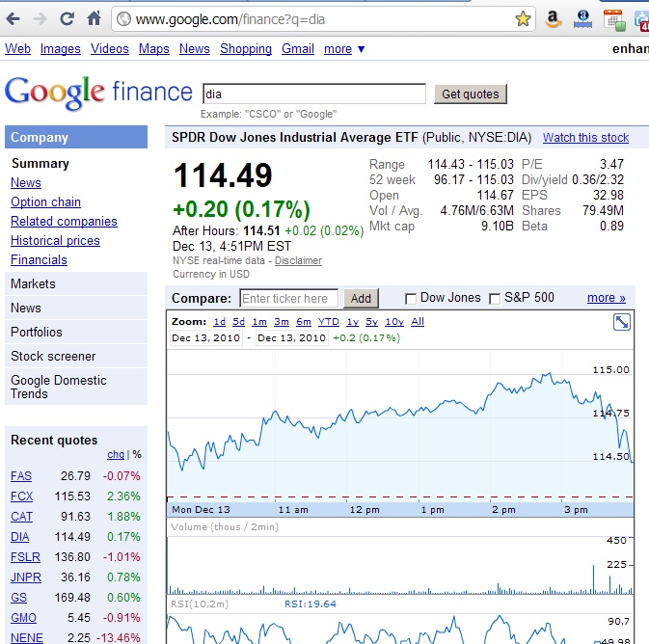The image size is (649, 644).
Task: Open DIA in recent quotes
Action: [x=20, y=537]
